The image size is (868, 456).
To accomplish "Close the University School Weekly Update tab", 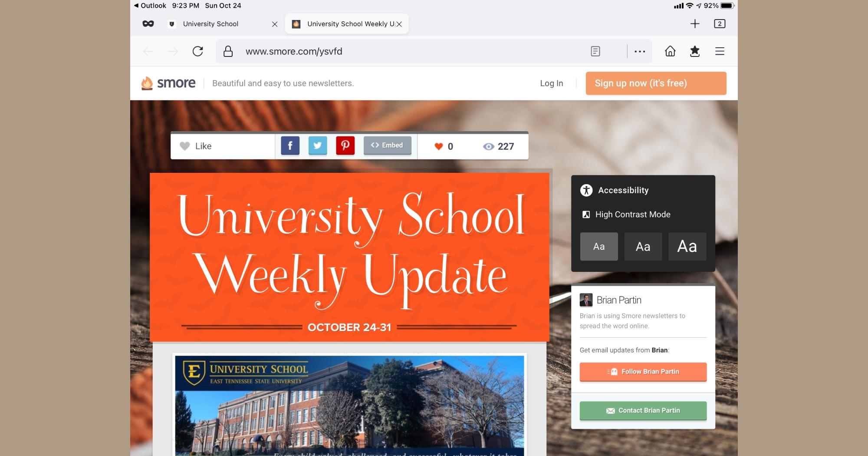I will tap(399, 24).
